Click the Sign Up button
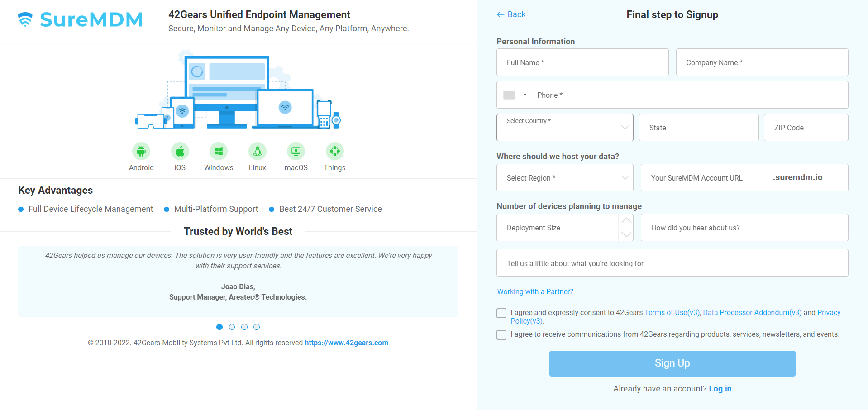Image resolution: width=868 pixels, height=410 pixels. (x=672, y=363)
